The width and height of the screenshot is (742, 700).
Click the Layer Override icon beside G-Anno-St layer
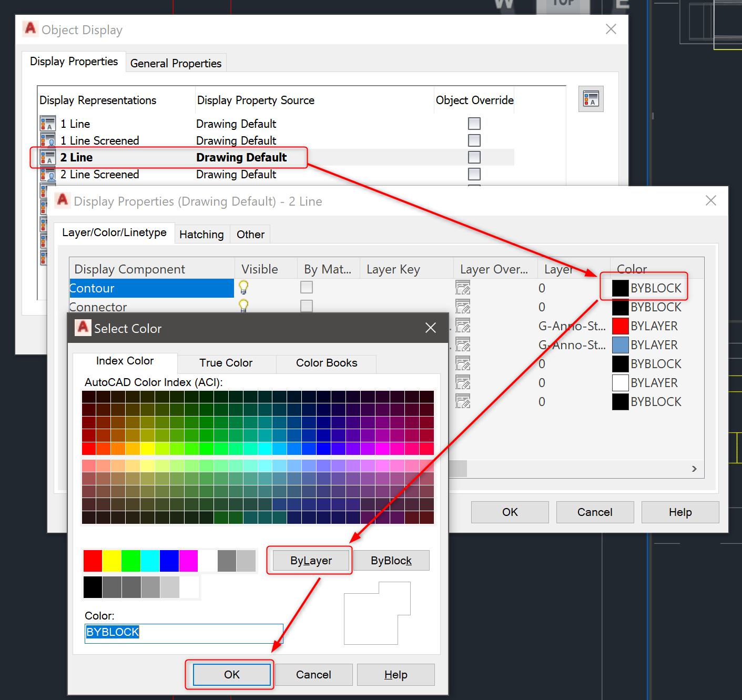(463, 326)
